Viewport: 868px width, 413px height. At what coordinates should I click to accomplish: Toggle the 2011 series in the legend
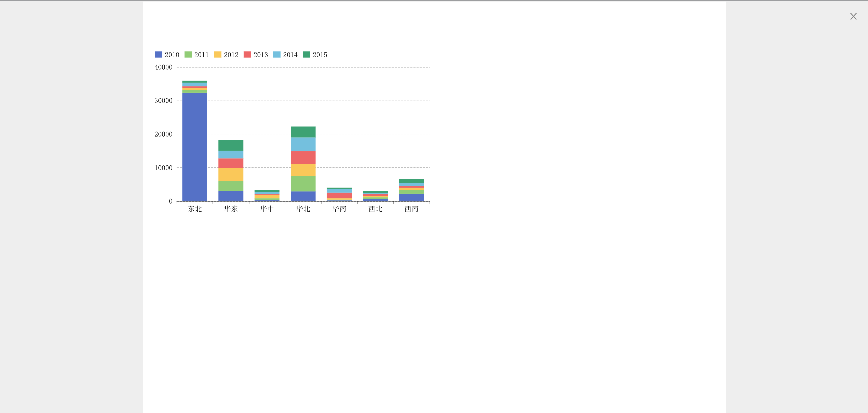[x=197, y=55]
